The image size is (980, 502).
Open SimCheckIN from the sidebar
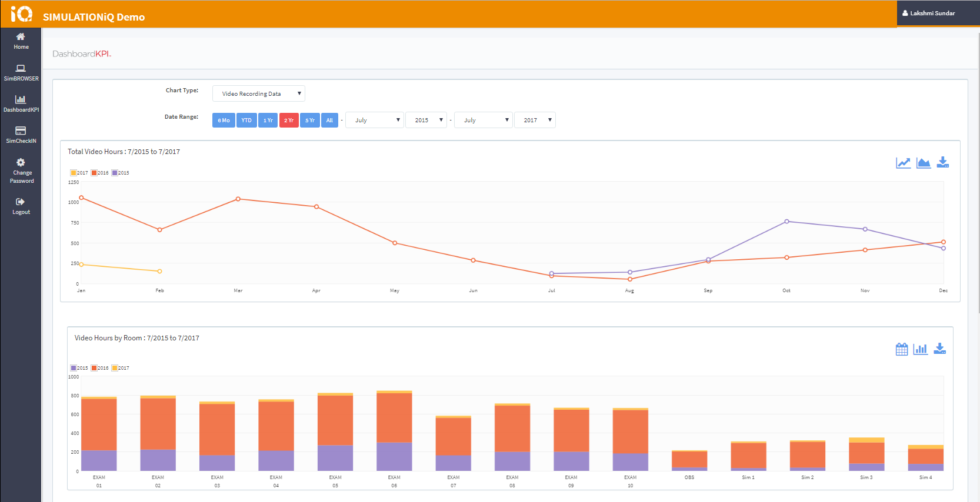[21, 135]
